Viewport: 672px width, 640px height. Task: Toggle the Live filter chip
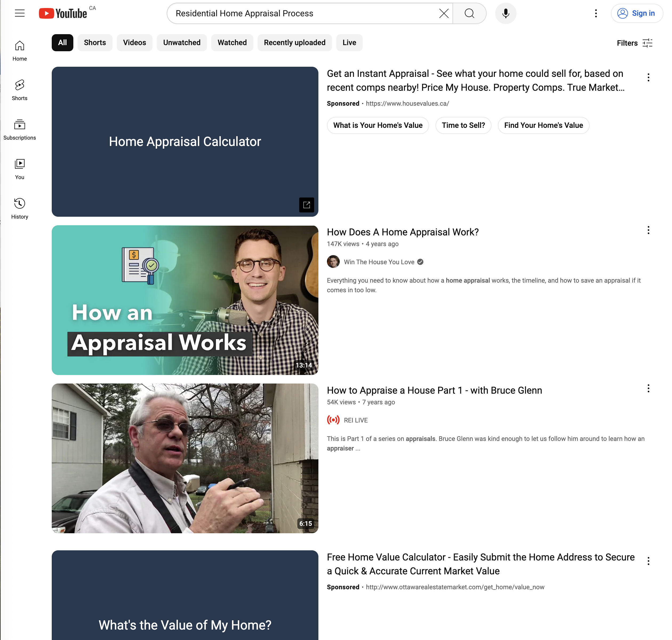[349, 43]
